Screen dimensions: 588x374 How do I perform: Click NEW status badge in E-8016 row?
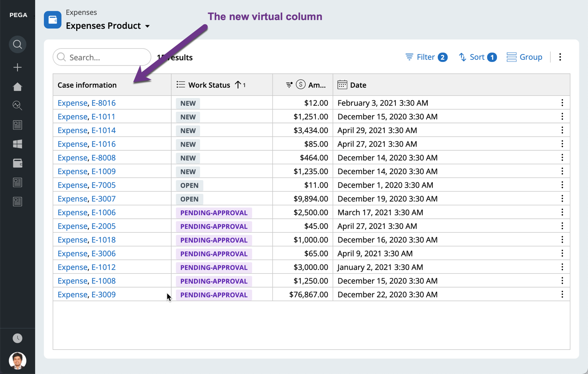tap(188, 103)
